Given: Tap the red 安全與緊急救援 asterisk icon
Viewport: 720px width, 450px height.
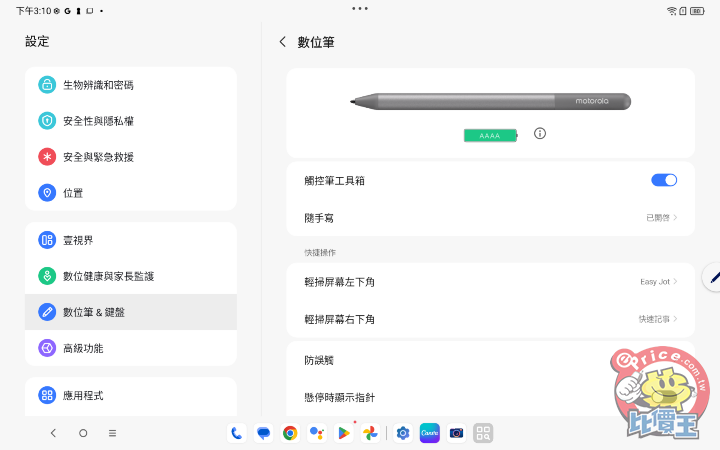Looking at the screenshot, I should [47, 157].
